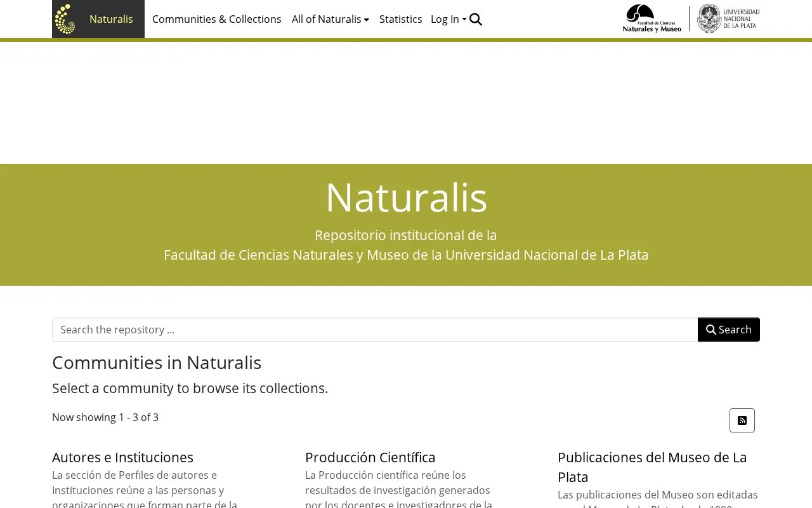Open the Log In dropdown menu
Viewport: 812px width, 508px height.
click(449, 19)
